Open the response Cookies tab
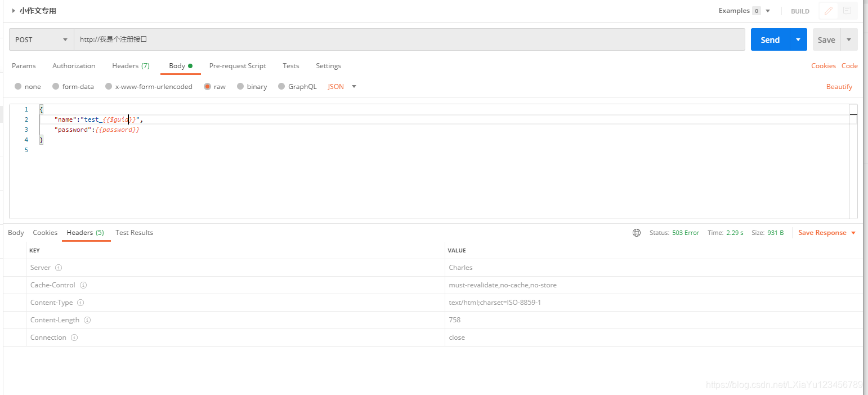The width and height of the screenshot is (868, 395). pos(45,233)
